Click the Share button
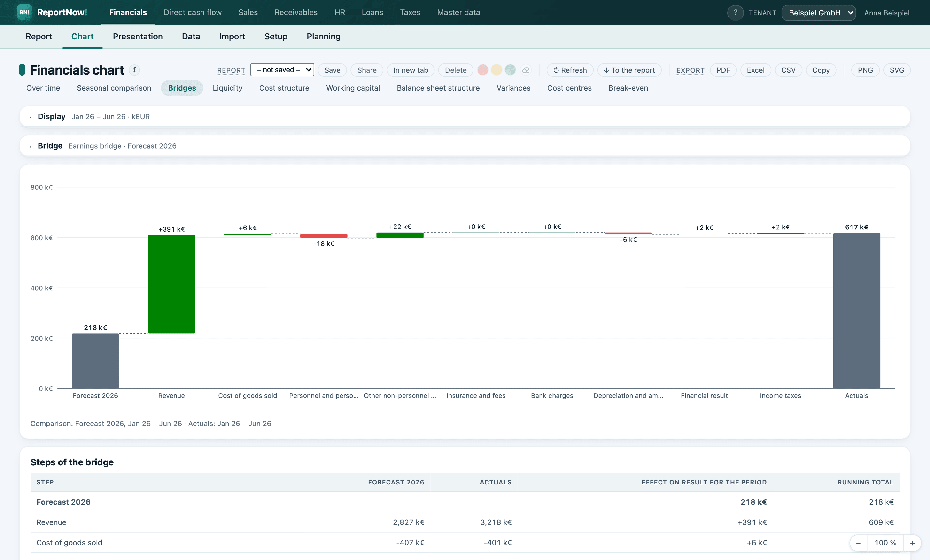This screenshot has height=560, width=930. [367, 70]
